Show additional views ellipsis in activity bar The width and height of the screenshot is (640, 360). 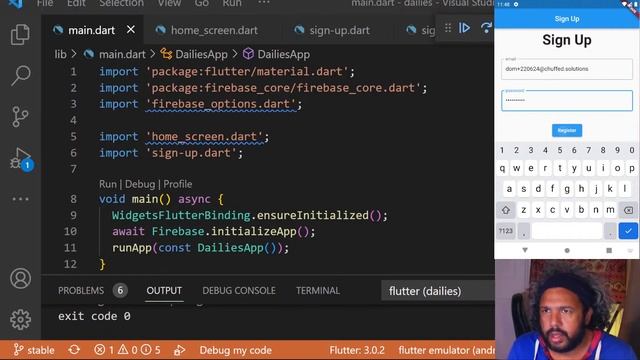(x=20, y=199)
